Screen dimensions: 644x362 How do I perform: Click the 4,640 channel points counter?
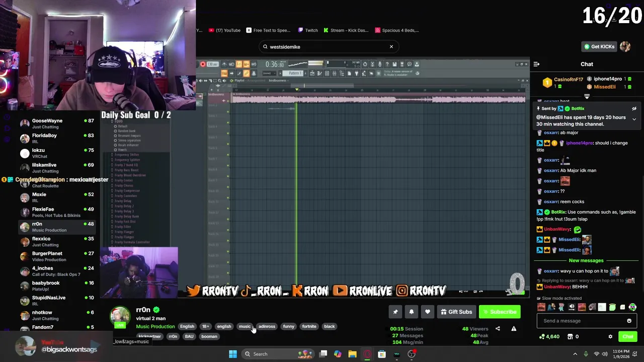pos(549,336)
